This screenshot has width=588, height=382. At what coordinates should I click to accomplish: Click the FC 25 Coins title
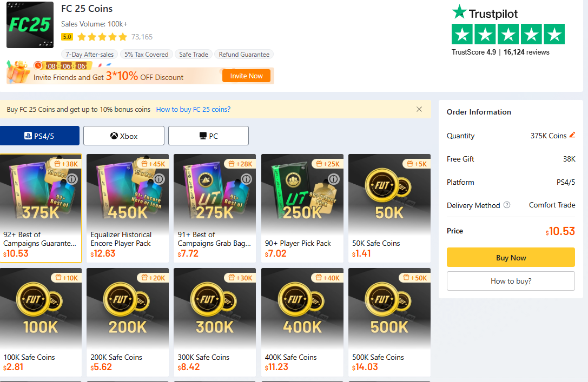(x=87, y=8)
